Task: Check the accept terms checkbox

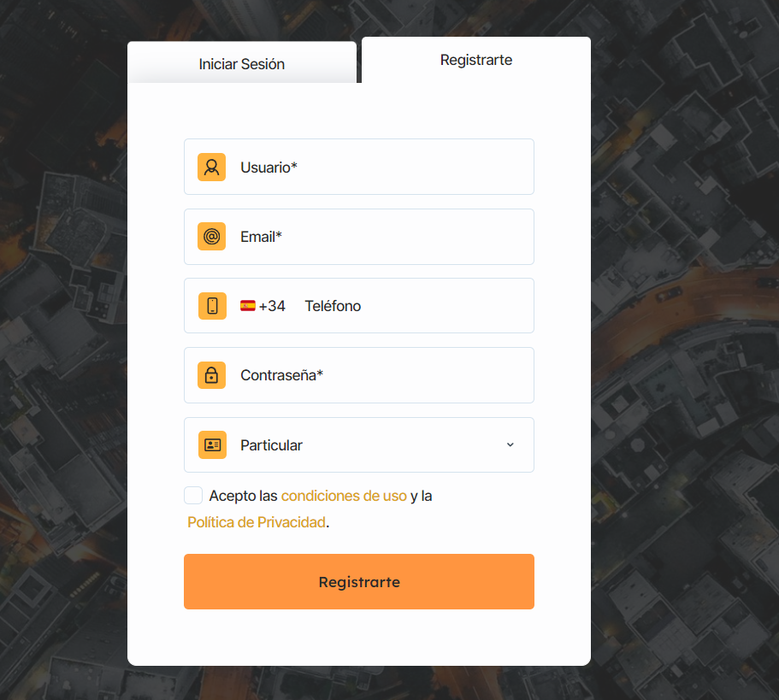Action: tap(193, 496)
